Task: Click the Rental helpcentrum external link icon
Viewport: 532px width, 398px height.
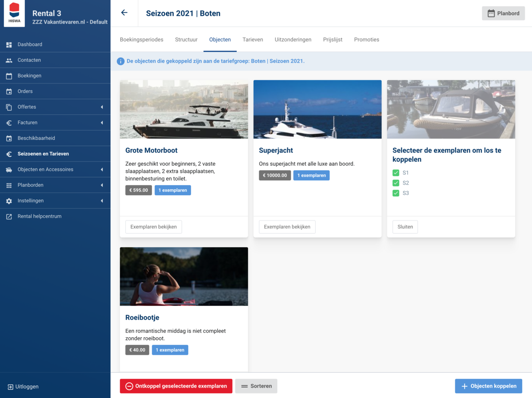Action: (x=9, y=217)
